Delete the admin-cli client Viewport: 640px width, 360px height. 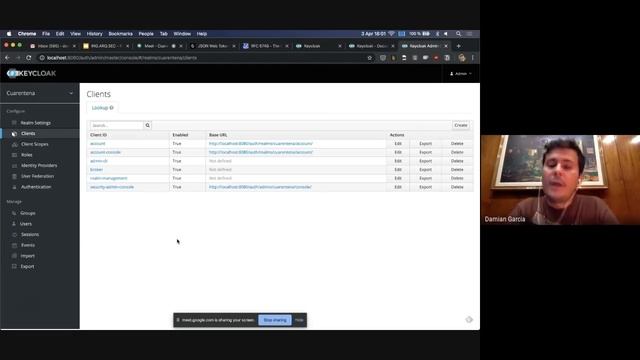(457, 161)
